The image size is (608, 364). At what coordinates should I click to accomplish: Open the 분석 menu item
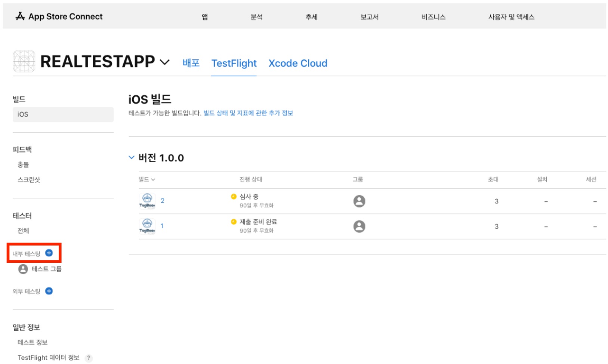point(257,17)
